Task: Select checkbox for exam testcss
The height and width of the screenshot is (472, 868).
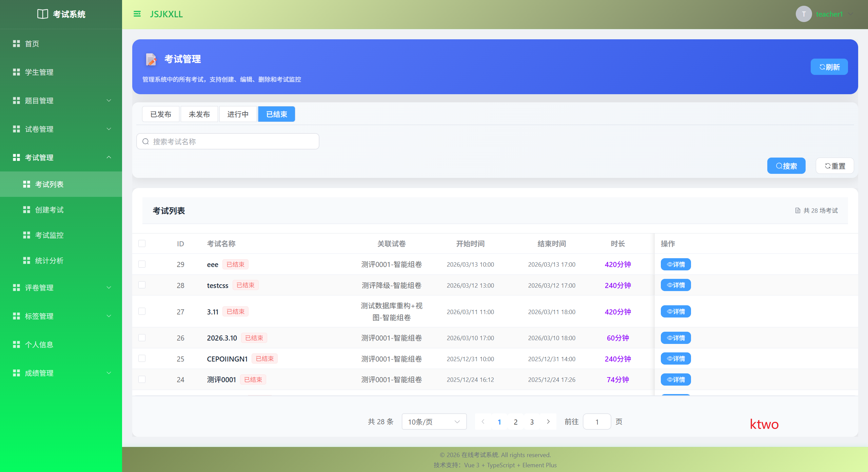Action: pyautogui.click(x=142, y=285)
